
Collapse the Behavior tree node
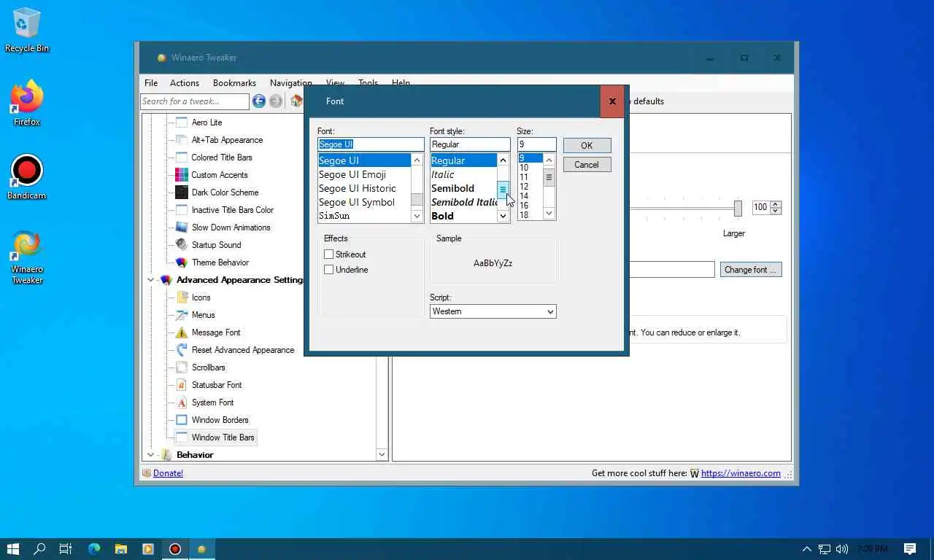click(151, 455)
